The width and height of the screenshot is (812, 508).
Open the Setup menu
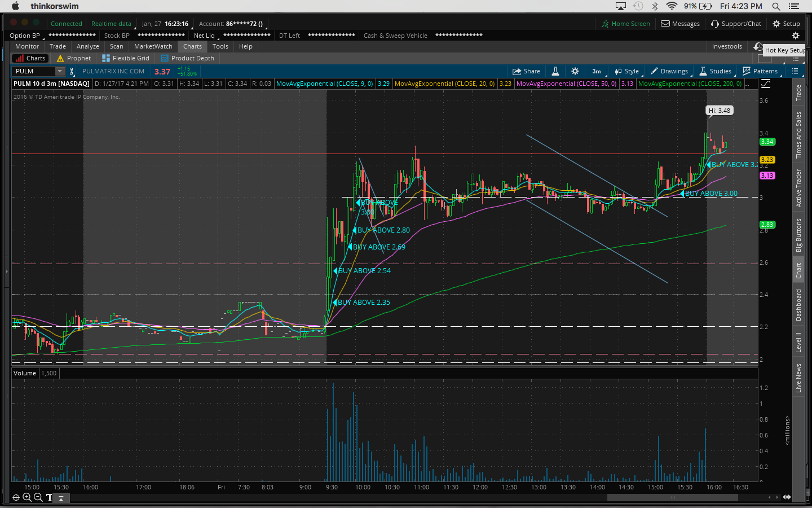(786, 24)
